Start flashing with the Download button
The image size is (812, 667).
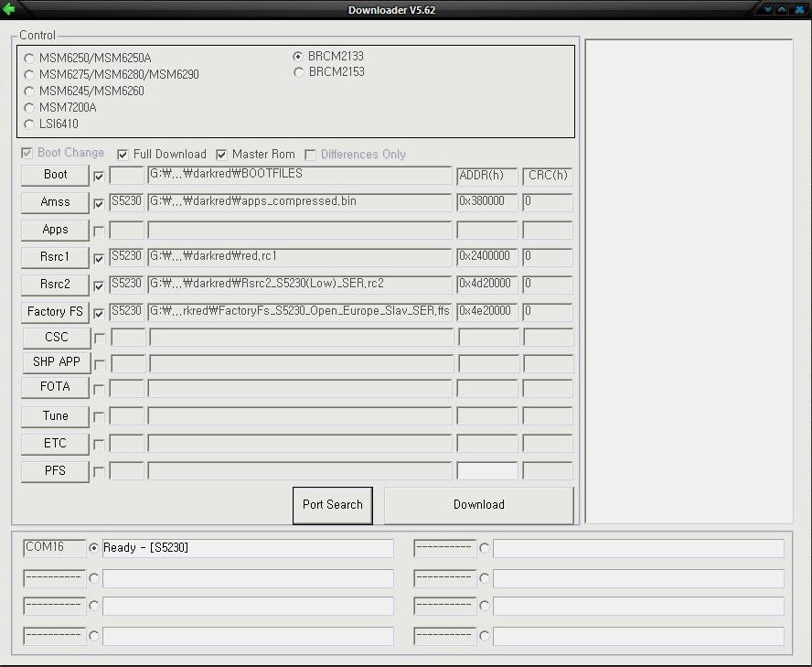pyautogui.click(x=478, y=505)
